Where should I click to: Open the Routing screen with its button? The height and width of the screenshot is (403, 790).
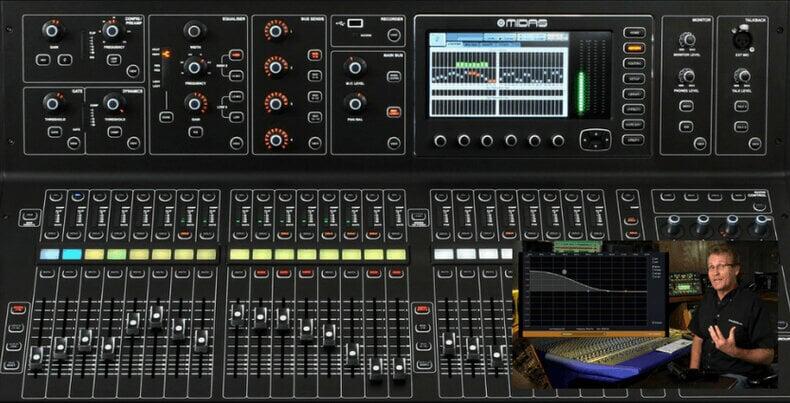click(x=633, y=62)
